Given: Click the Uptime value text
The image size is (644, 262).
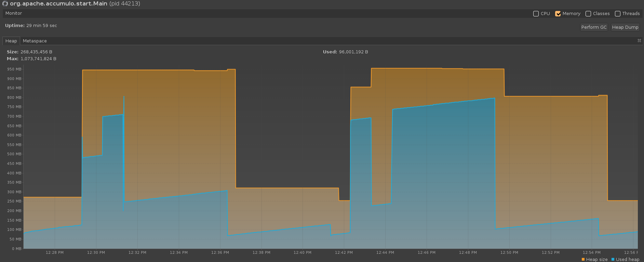Looking at the screenshot, I should pyautogui.click(x=42, y=26).
